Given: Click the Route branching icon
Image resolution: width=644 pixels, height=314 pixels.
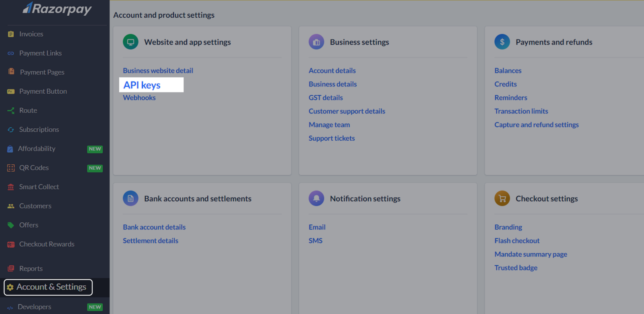Looking at the screenshot, I should (11, 110).
